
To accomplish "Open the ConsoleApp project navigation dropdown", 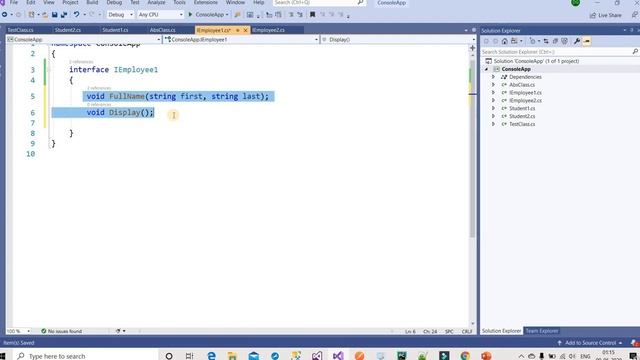I will pyautogui.click(x=84, y=40).
